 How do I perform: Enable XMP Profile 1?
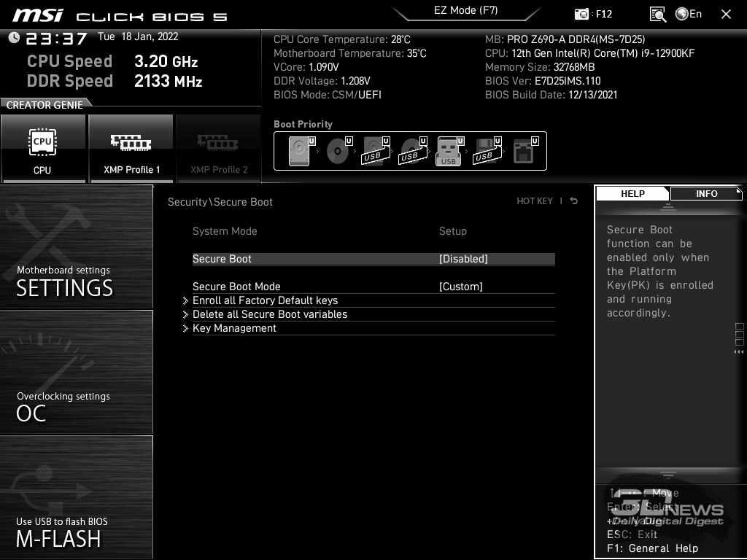[x=131, y=149]
